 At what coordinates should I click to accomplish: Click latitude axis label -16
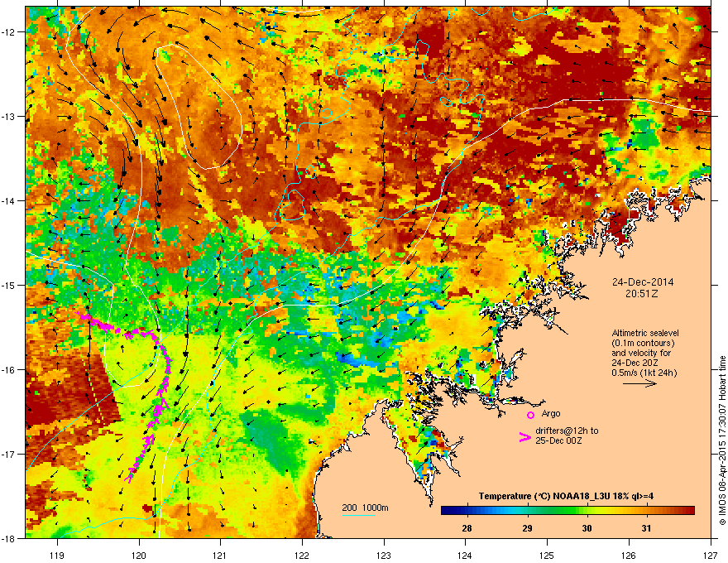click(x=9, y=370)
